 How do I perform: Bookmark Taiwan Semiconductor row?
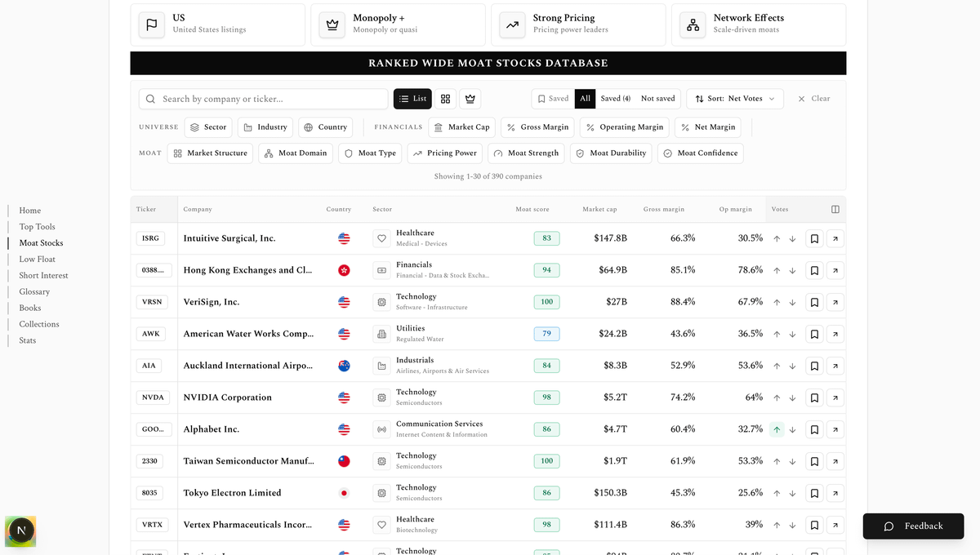[x=814, y=461]
